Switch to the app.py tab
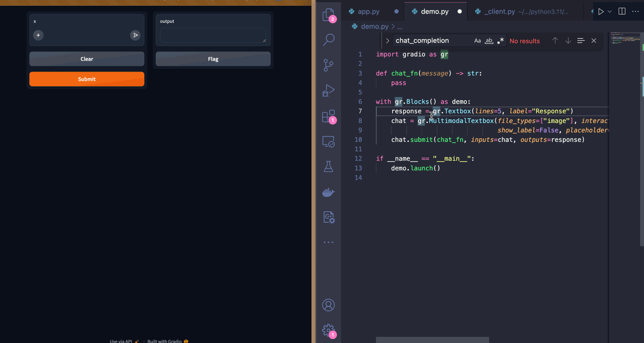 click(x=369, y=12)
